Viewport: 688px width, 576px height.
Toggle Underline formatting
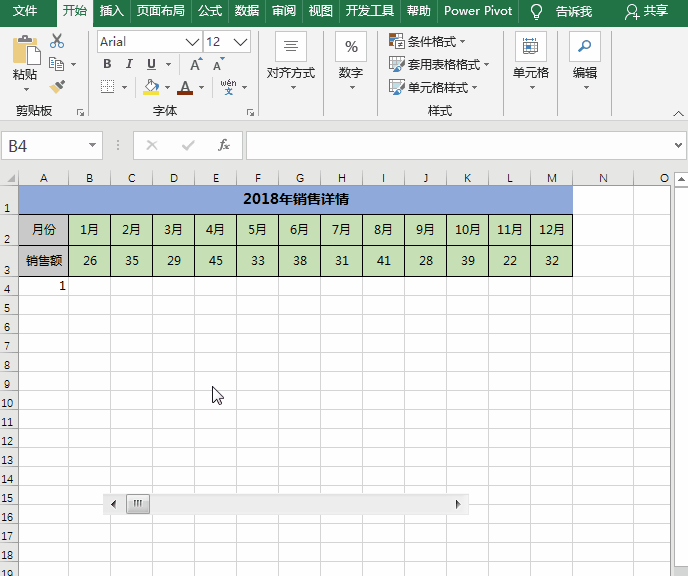151,64
